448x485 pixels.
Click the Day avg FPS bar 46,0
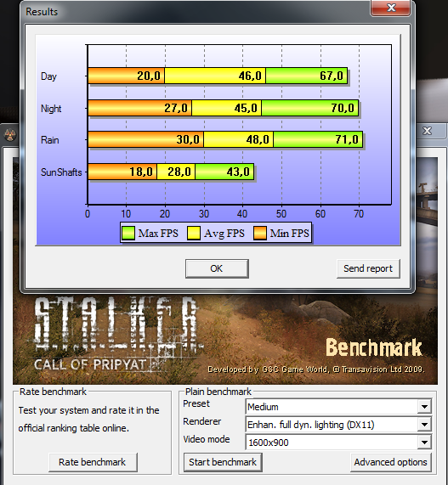215,76
